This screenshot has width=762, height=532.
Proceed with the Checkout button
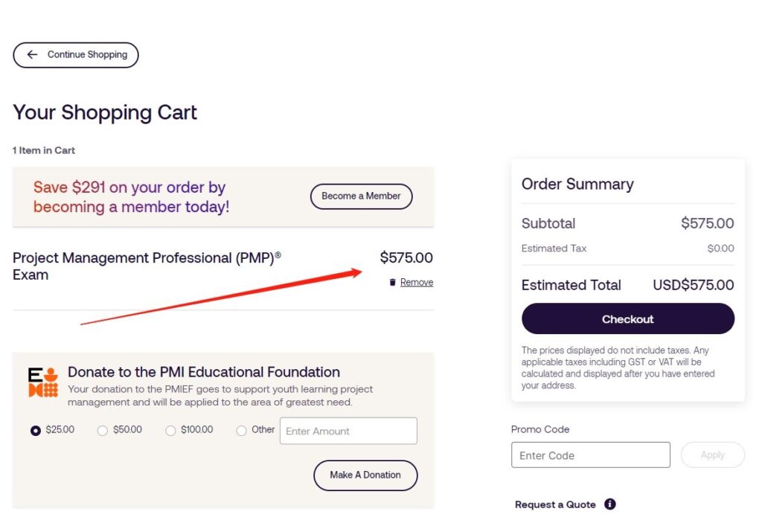[628, 318]
